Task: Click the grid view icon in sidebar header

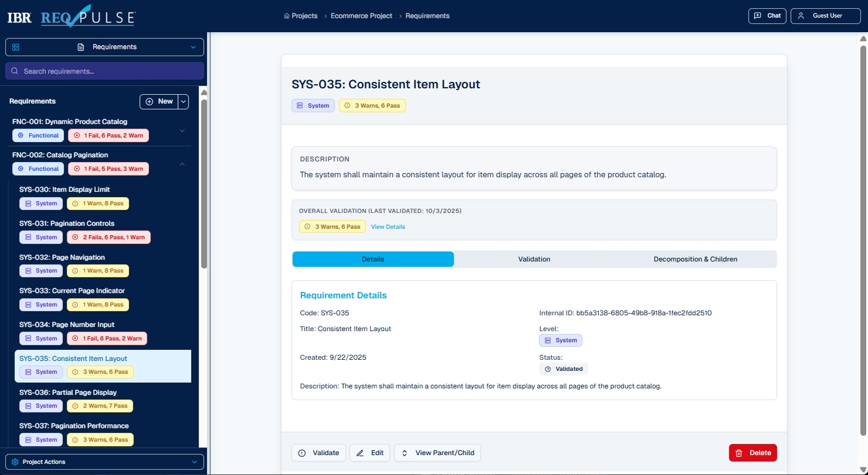Action: pos(15,47)
